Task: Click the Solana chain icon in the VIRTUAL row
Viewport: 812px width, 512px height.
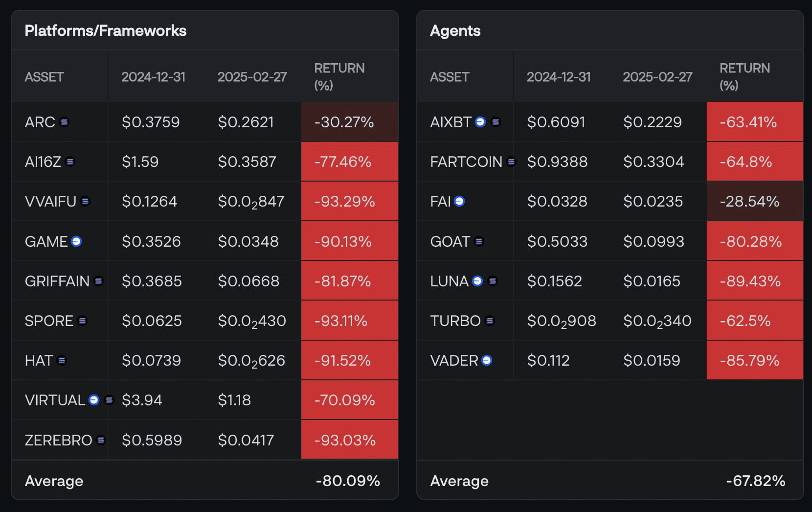Action: (x=109, y=400)
